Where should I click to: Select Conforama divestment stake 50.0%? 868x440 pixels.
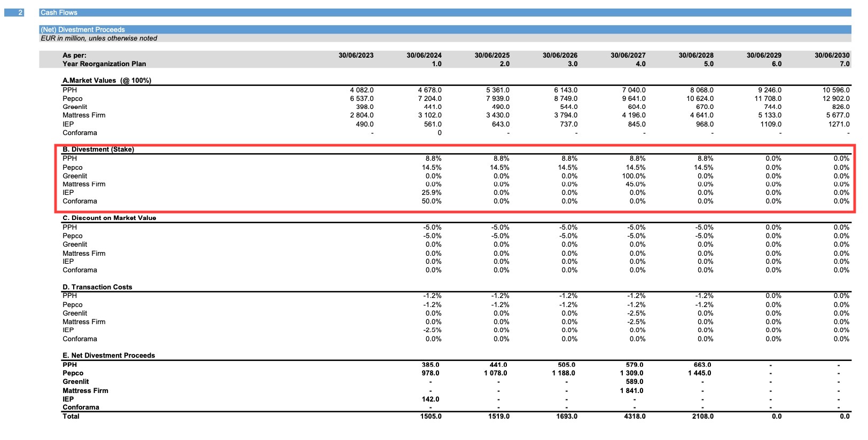click(x=432, y=201)
